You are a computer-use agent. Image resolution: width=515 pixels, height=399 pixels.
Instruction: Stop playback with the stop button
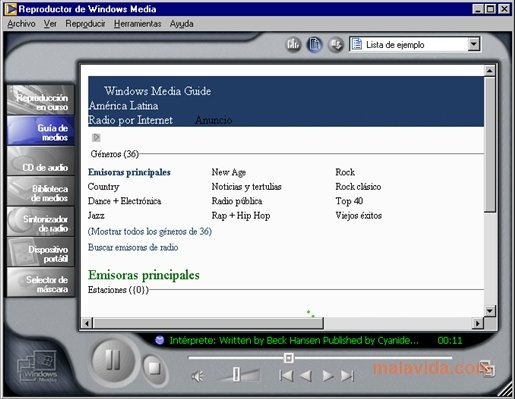(154, 368)
